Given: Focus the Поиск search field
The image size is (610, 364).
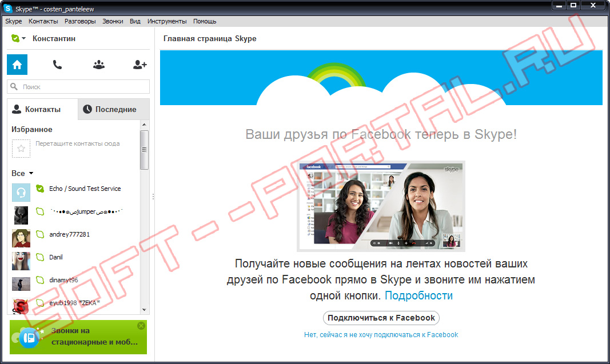Looking at the screenshot, I should click(78, 87).
